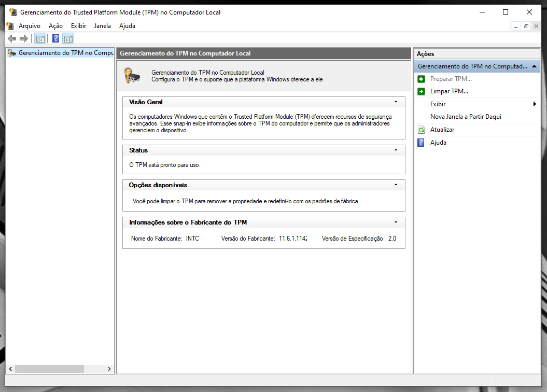Click the Atualizar refresh icon in Ações
547x392 pixels.
421,130
